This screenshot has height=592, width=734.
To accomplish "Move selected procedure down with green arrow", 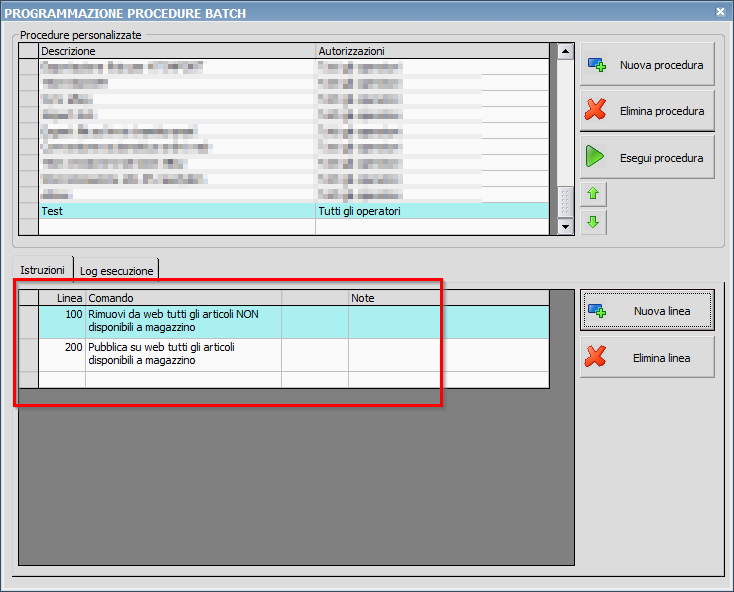I will click(593, 222).
